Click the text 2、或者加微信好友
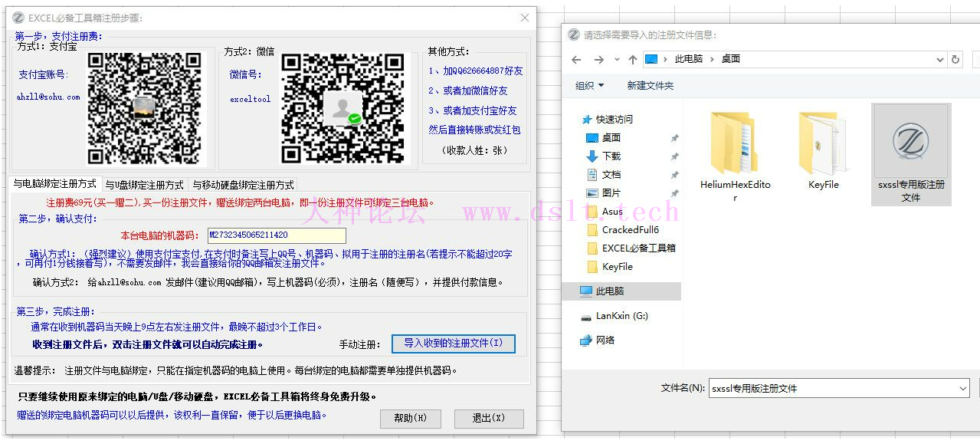 (x=468, y=91)
